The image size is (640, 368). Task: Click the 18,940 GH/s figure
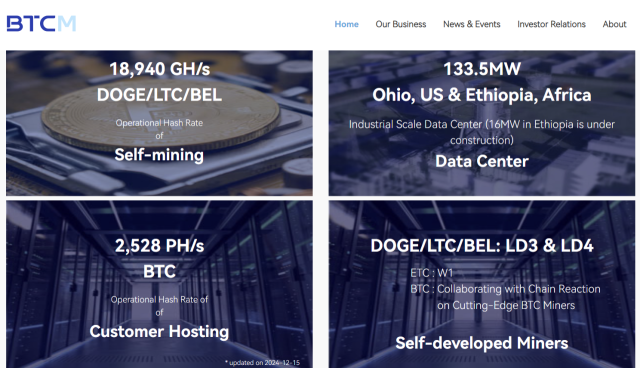[x=160, y=69]
